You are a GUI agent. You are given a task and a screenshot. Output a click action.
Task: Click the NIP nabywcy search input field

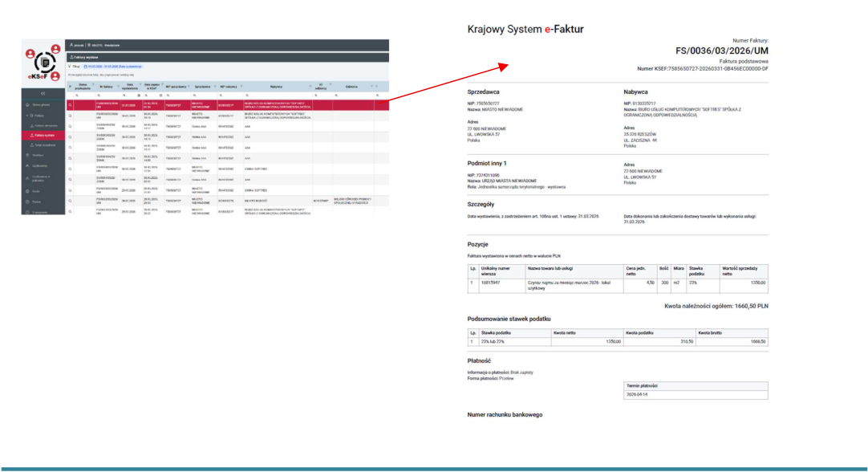tap(230, 96)
